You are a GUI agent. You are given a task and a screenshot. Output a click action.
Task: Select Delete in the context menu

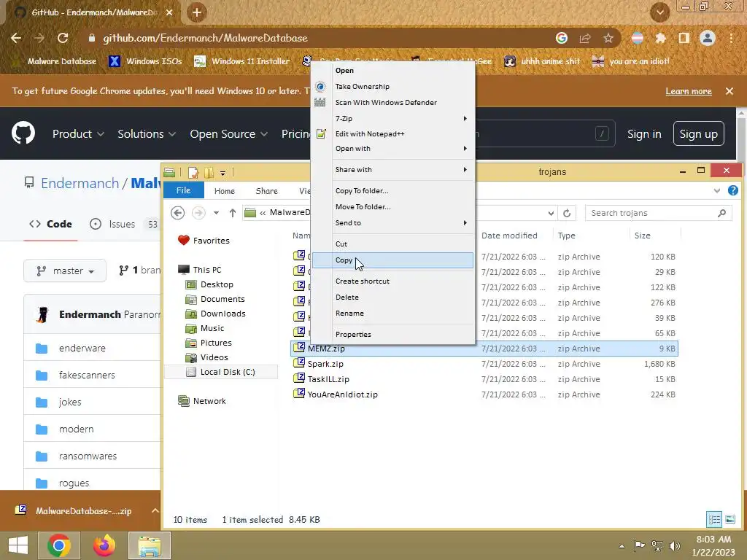pyautogui.click(x=392, y=297)
